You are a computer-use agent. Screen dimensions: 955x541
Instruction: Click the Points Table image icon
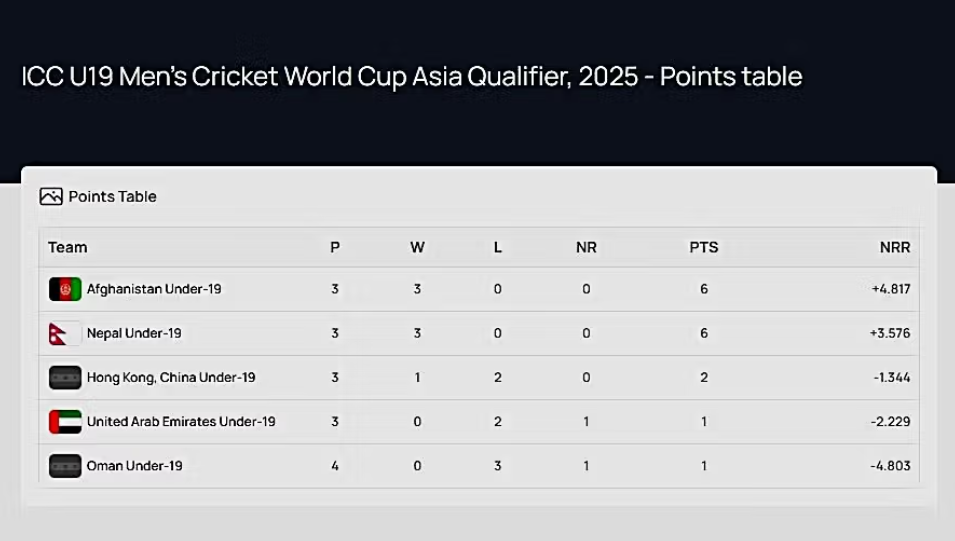click(x=51, y=196)
